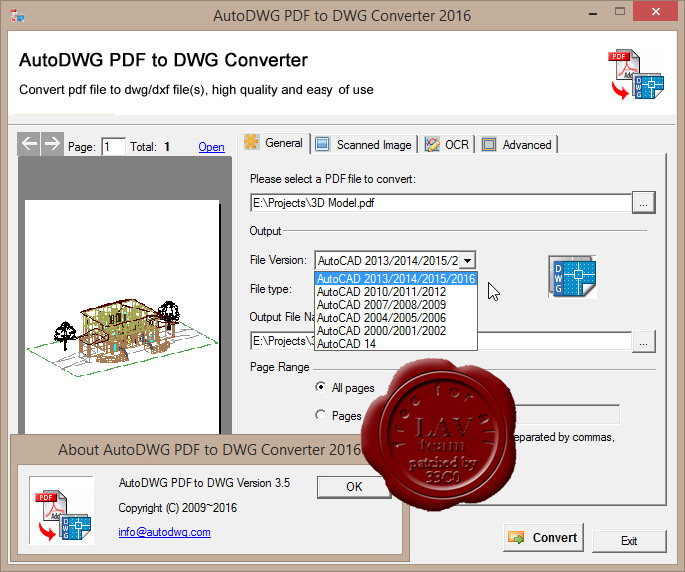Click the AutoDWG PDF to DWG Version 3.5 text

[x=204, y=483]
